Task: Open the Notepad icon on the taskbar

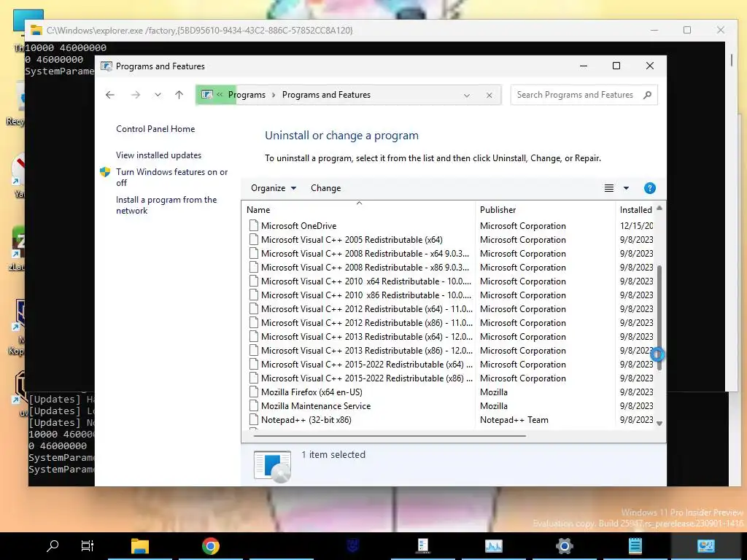Action: [635, 545]
